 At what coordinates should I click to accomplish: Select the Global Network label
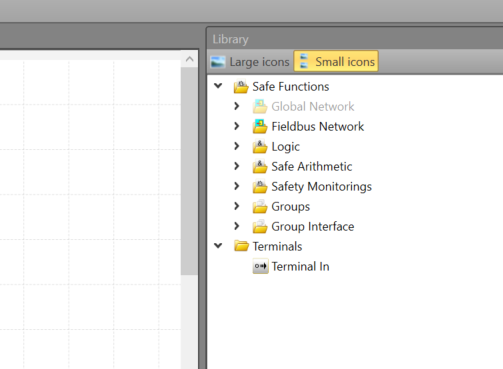[x=313, y=107]
